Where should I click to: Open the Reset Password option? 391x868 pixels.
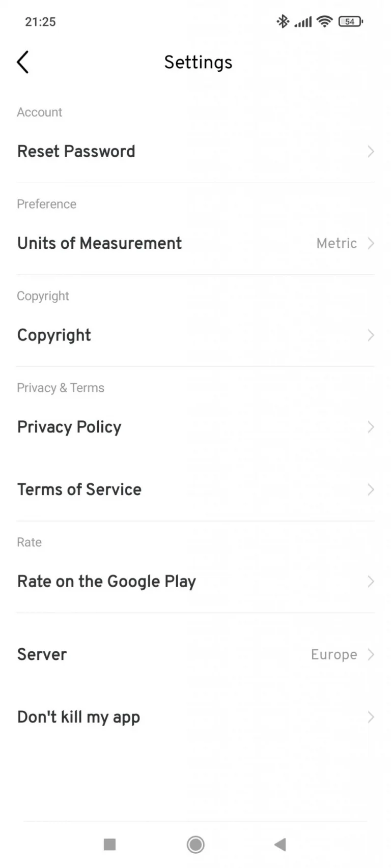tap(195, 151)
